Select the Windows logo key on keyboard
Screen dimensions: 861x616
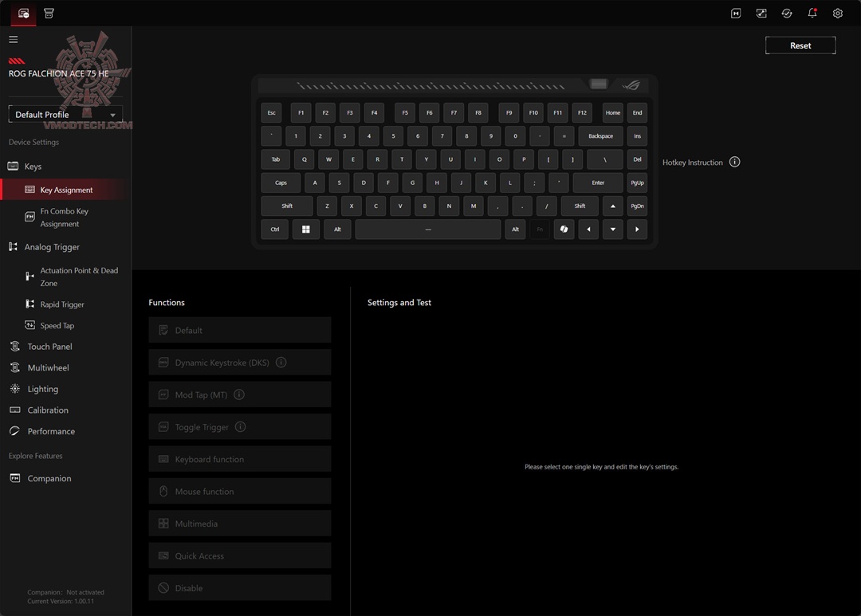click(306, 230)
